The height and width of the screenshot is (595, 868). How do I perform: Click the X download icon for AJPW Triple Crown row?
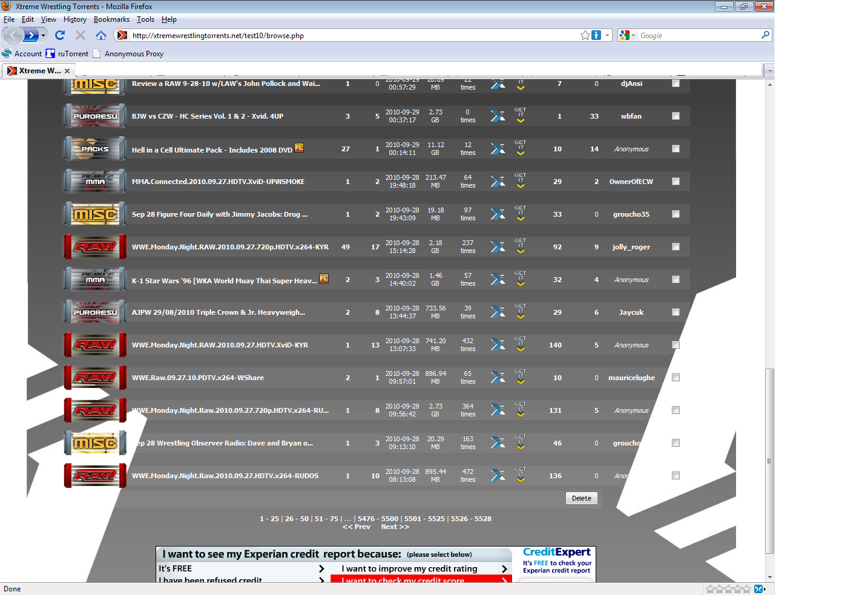point(498,312)
